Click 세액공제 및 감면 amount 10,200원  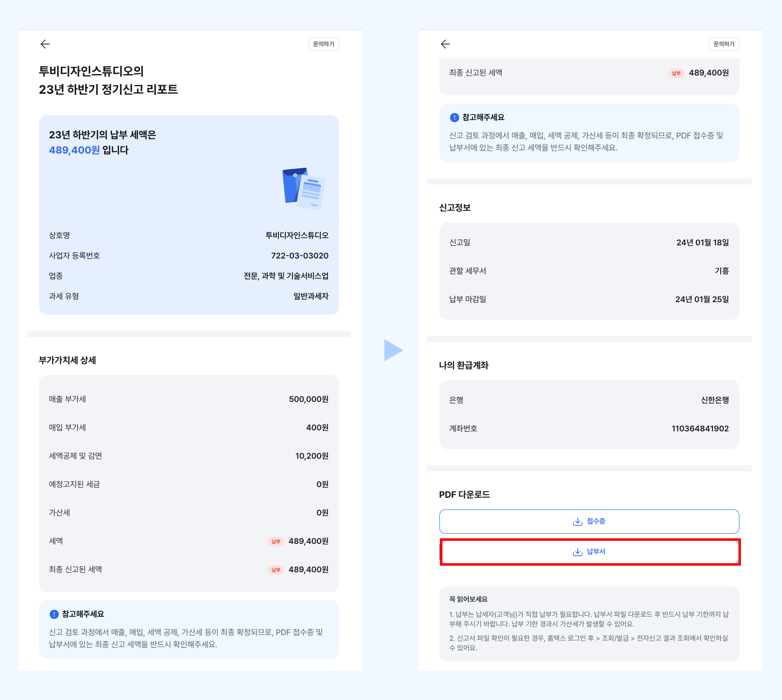point(312,456)
